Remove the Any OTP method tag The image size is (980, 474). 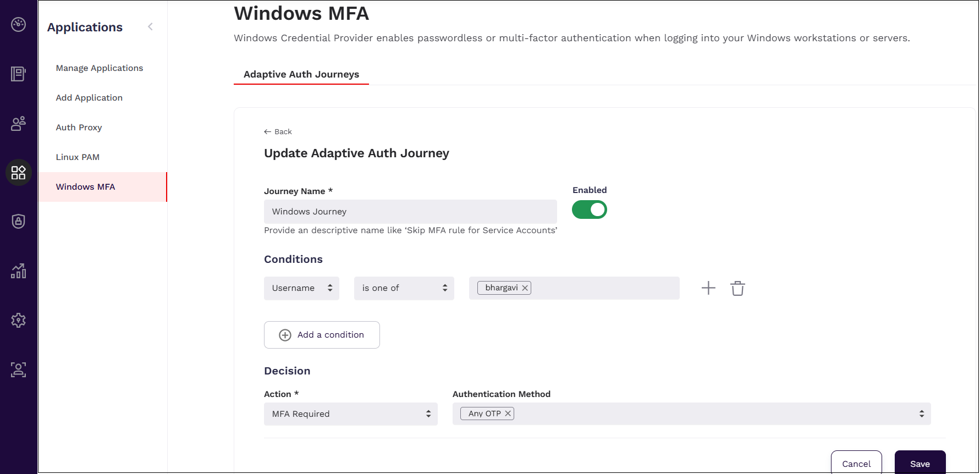point(508,414)
